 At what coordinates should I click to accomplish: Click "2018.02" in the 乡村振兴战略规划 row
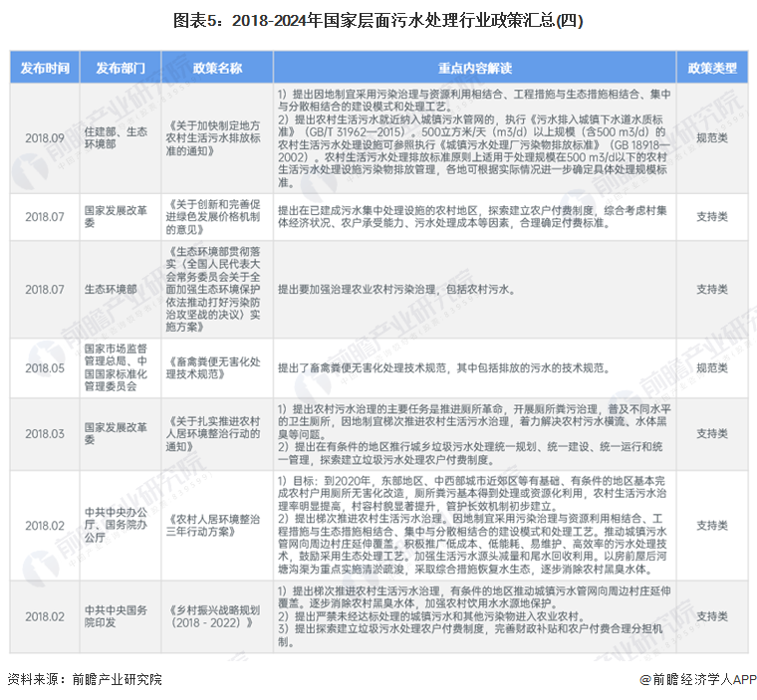[45, 616]
